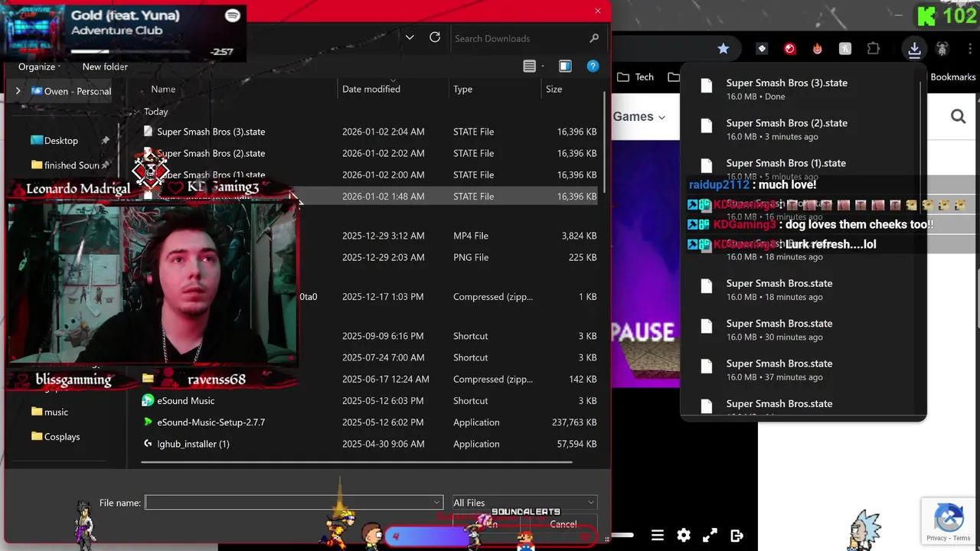Open the music folder in navigation pane
Image resolution: width=980 pixels, height=551 pixels.
pos(50,412)
